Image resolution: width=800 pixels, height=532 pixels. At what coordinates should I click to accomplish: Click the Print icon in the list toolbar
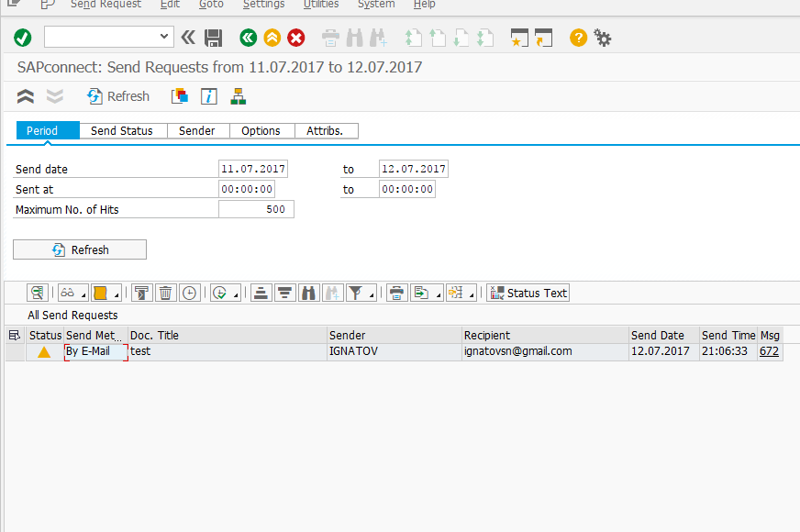coord(396,293)
